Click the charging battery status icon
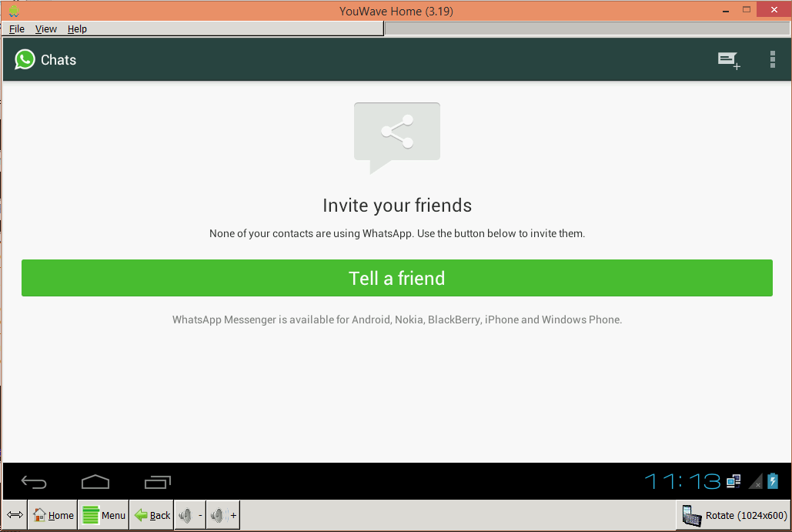 773,481
